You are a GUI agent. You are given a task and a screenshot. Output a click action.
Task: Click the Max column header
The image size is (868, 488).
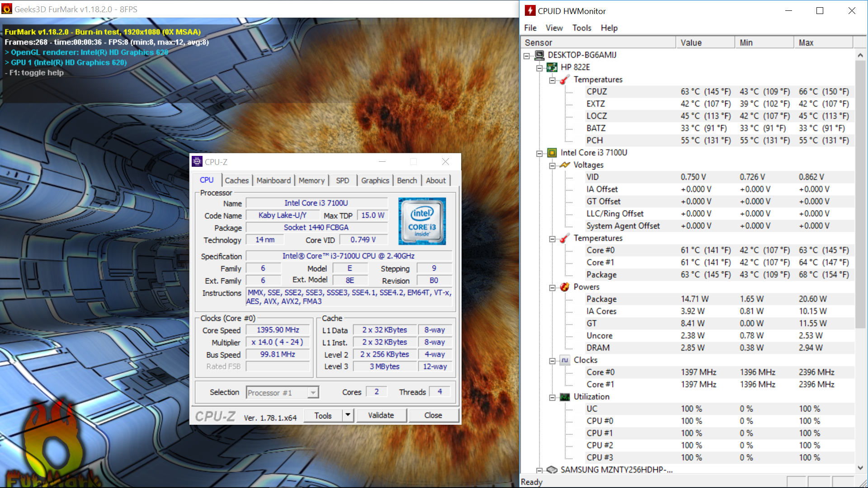(823, 42)
